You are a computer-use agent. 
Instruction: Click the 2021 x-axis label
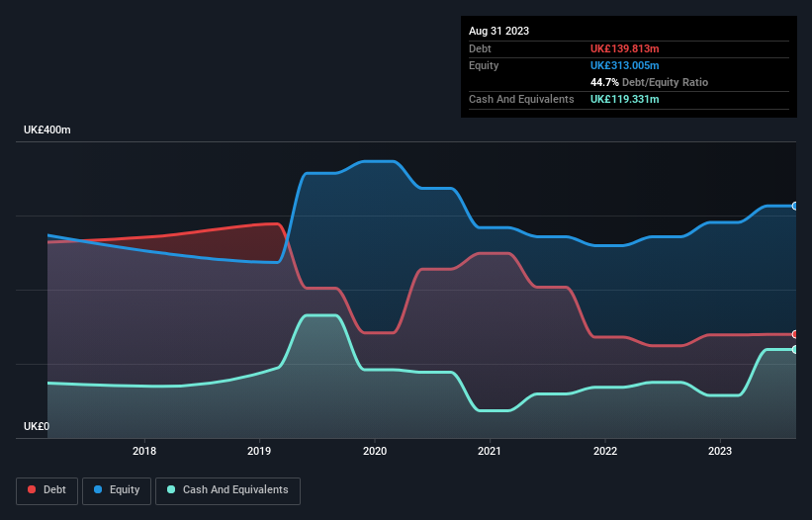click(490, 451)
